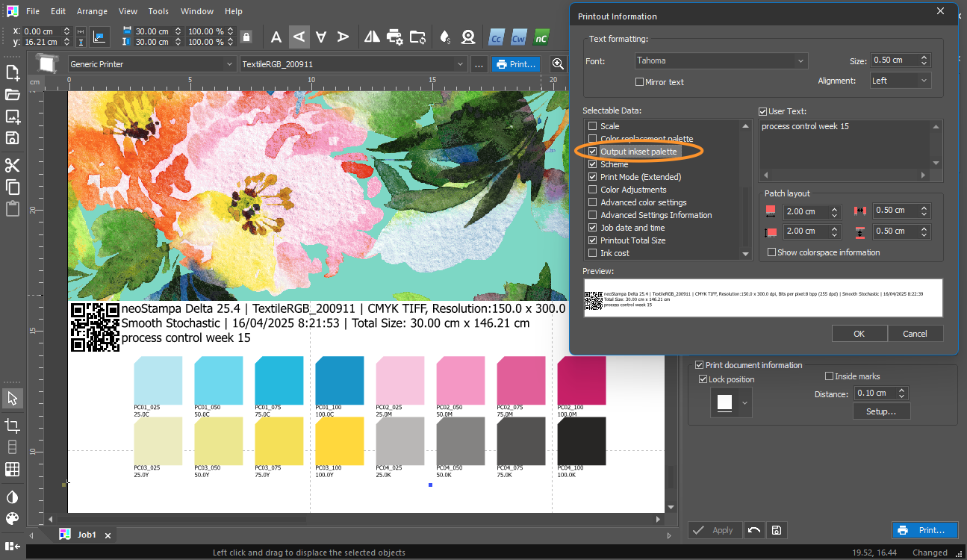Click the flip horizontal mirror icon
This screenshot has height=560, width=967.
372,37
